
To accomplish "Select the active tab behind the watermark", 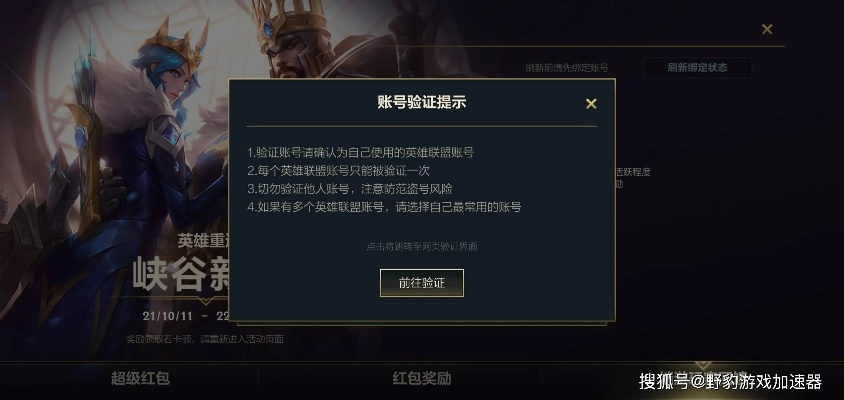I will click(702, 378).
